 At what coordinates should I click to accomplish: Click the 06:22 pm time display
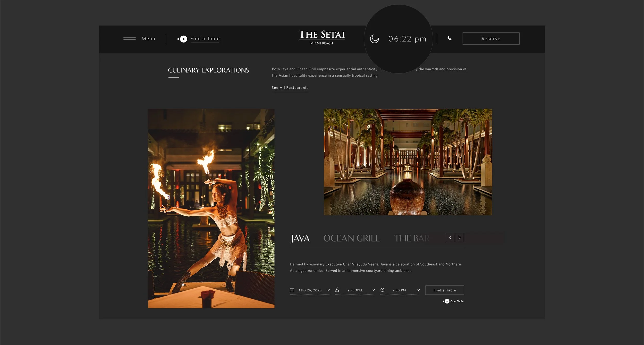click(407, 39)
